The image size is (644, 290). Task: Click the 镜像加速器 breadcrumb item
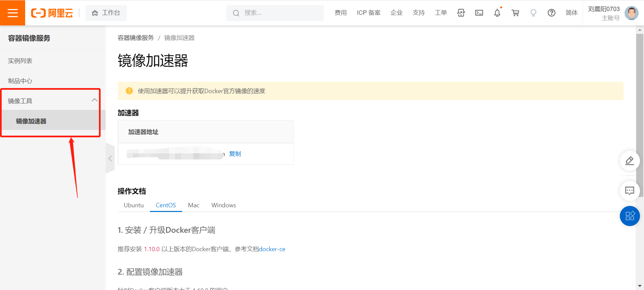179,38
